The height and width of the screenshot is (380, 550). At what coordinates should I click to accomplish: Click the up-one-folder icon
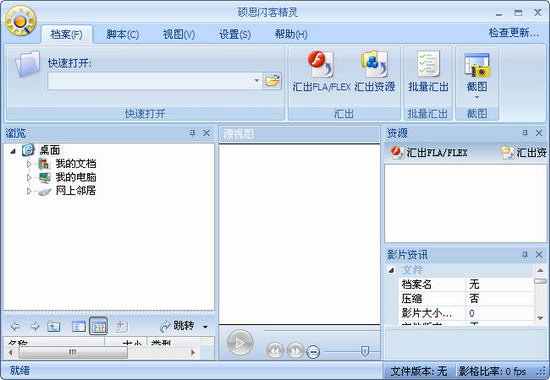[54, 327]
